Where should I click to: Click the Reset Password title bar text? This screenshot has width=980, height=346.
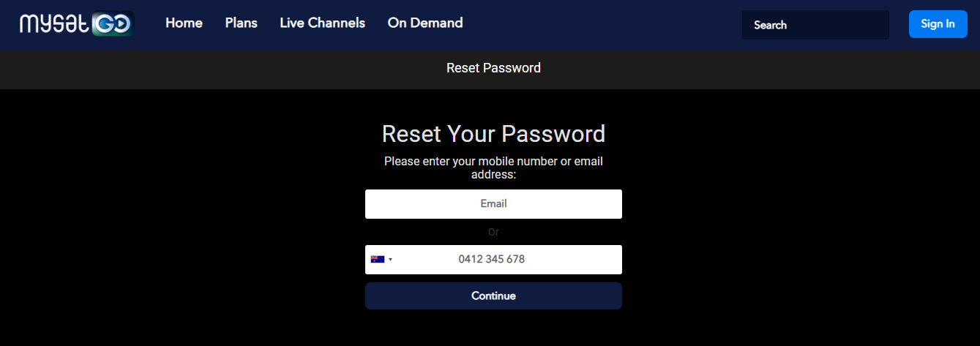pos(493,68)
